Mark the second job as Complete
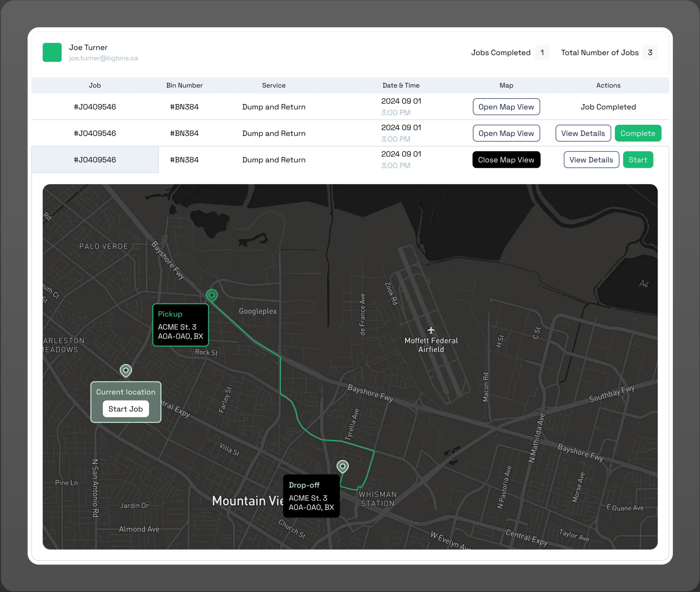The width and height of the screenshot is (700, 592). coord(638,133)
